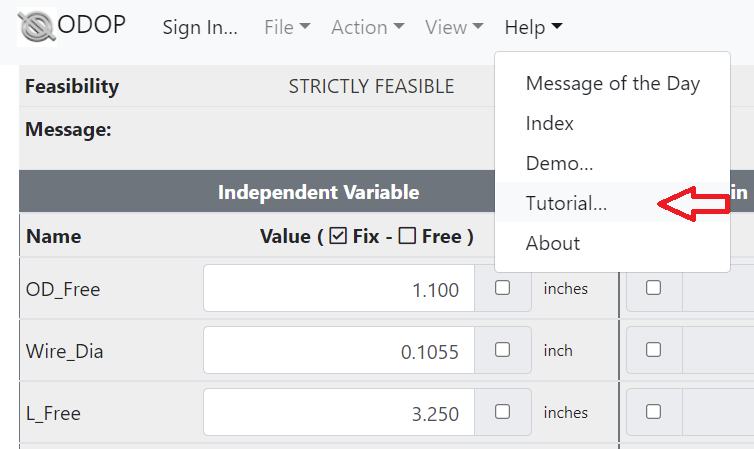Screen dimensions: 754x449
Task: Enable the constraint checkbox right of OD_Free inches
Action: pyautogui.click(x=653, y=287)
